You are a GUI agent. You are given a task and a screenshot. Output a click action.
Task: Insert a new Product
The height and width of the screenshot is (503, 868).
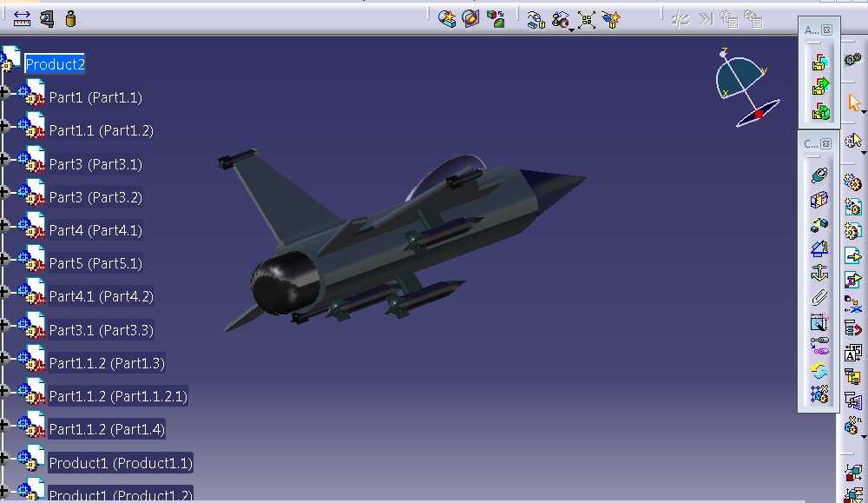pos(852,206)
